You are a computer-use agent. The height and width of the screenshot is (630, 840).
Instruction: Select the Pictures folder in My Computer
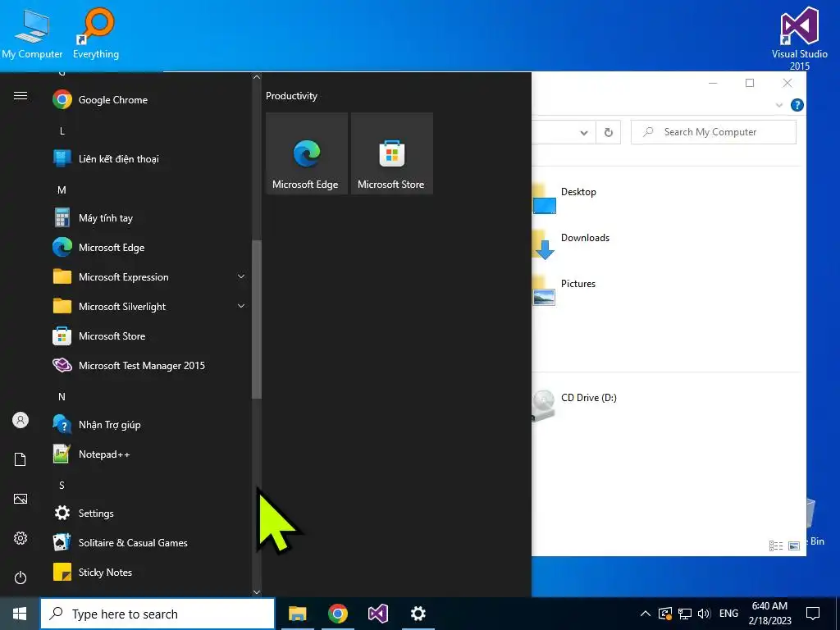(x=564, y=290)
